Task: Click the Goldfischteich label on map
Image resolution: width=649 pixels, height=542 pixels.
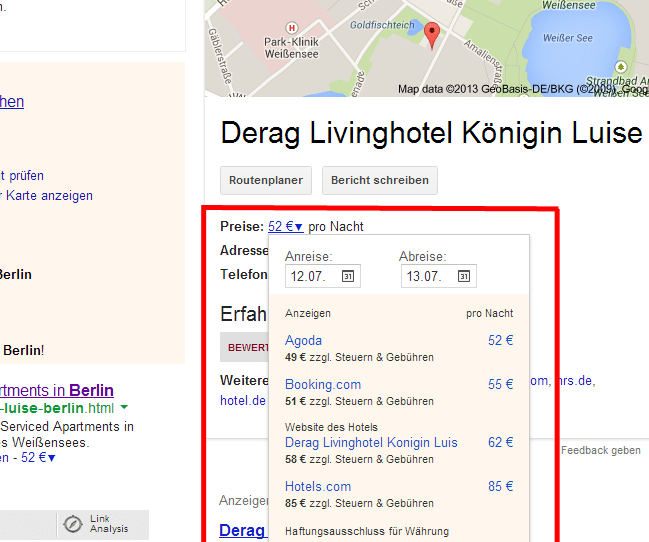Action: (x=382, y=25)
